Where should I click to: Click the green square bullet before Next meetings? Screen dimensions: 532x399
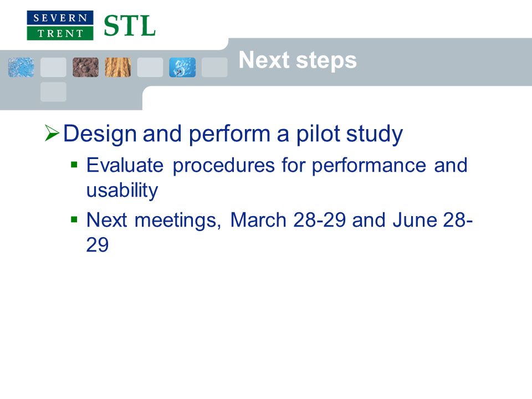click(74, 219)
